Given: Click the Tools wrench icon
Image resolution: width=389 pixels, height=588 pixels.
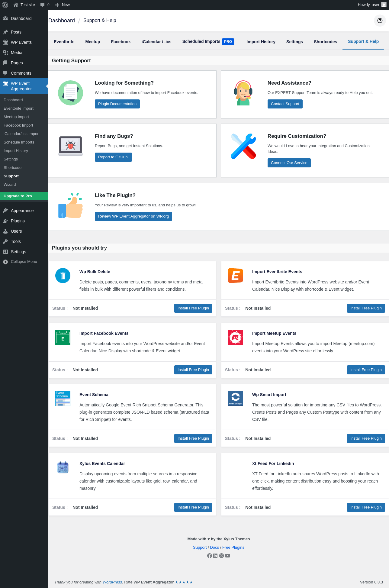Looking at the screenshot, I should [x=5, y=241].
